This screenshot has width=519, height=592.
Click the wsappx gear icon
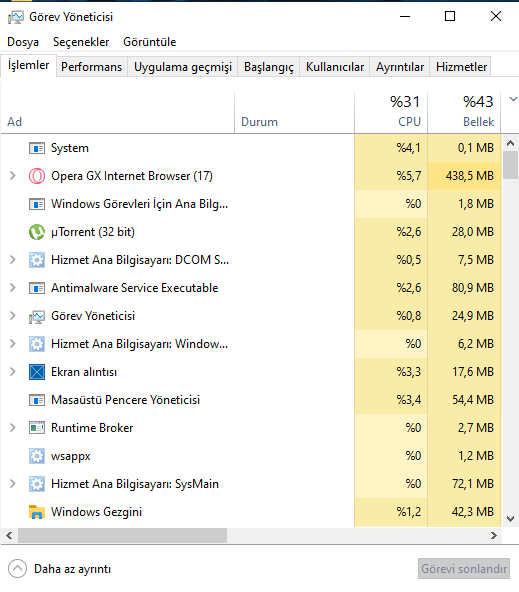(37, 456)
